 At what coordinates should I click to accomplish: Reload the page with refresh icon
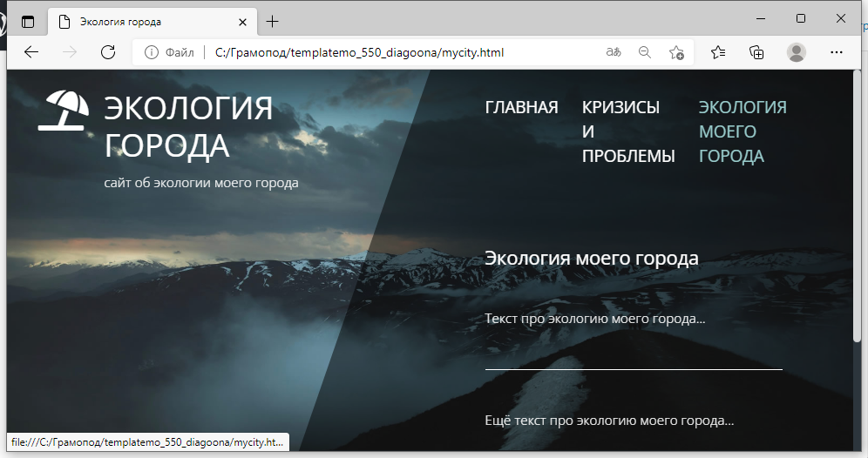coord(108,52)
